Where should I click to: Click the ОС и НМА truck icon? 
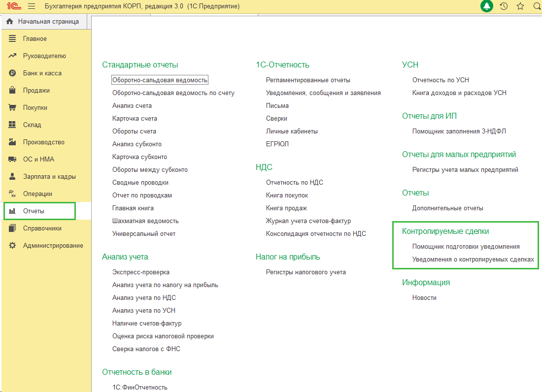click(x=12, y=159)
